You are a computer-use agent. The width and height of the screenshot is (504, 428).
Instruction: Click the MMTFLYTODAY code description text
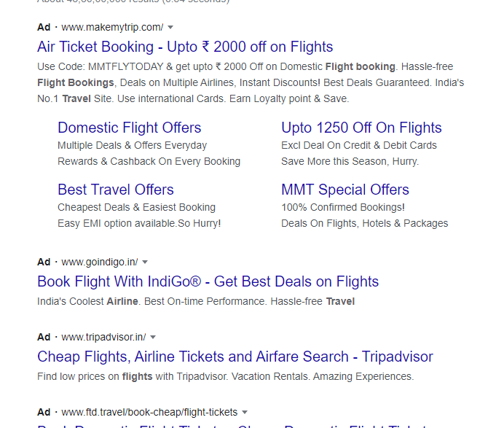click(x=251, y=82)
